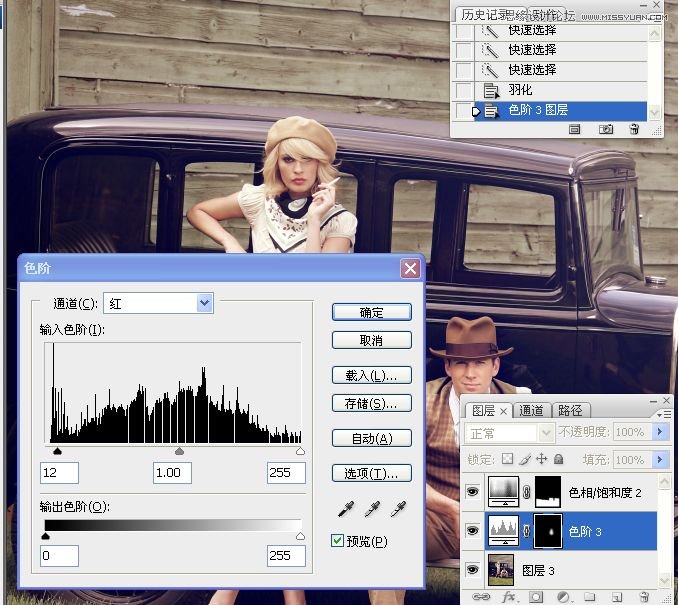The height and width of the screenshot is (605, 678).
Task: Open the 通道 channel dropdown showing 红
Action: coord(204,303)
